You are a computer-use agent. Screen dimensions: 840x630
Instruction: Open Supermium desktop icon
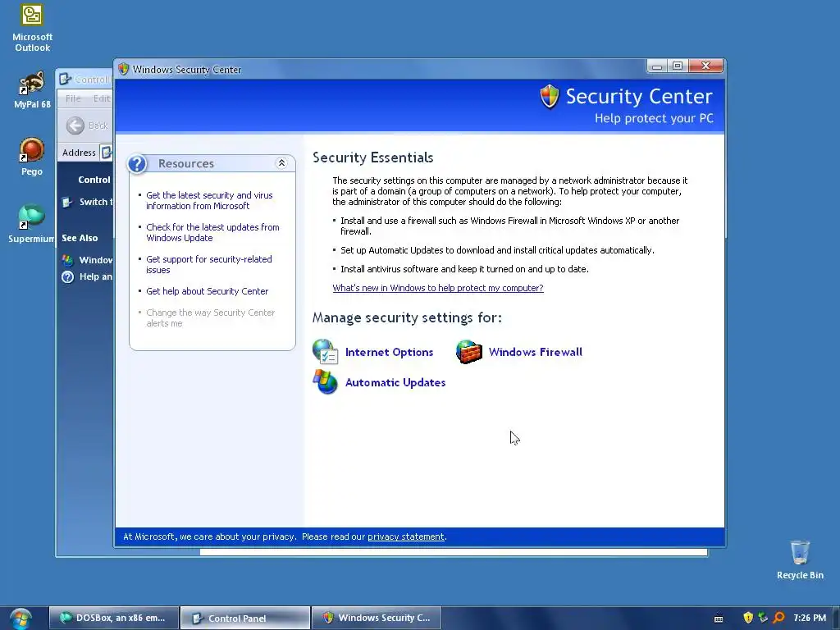pos(31,224)
